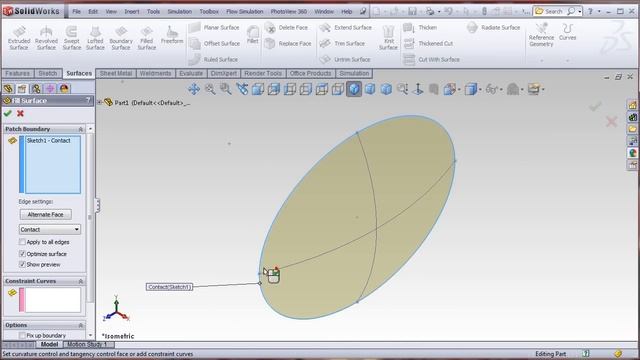This screenshot has width=640, height=360.
Task: Select the Knit Surface tool
Action: click(388, 38)
